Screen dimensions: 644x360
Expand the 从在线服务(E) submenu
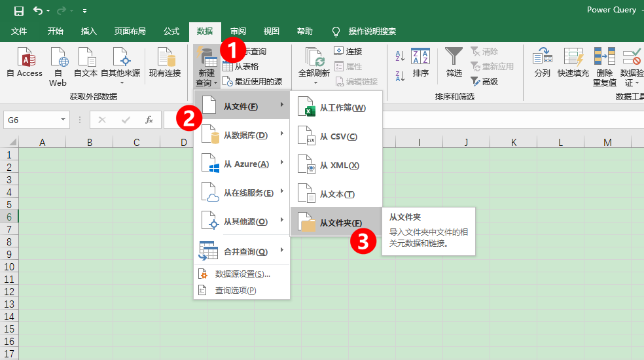(x=242, y=192)
